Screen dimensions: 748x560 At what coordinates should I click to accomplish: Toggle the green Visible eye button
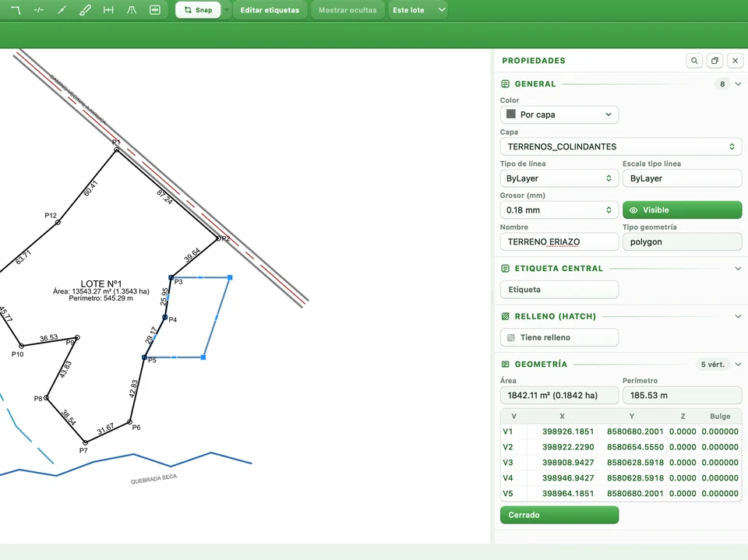683,210
